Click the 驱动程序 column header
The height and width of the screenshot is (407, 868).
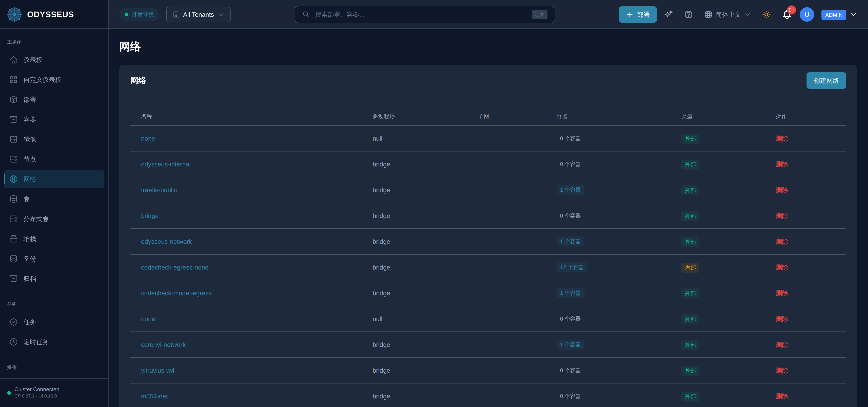click(383, 116)
